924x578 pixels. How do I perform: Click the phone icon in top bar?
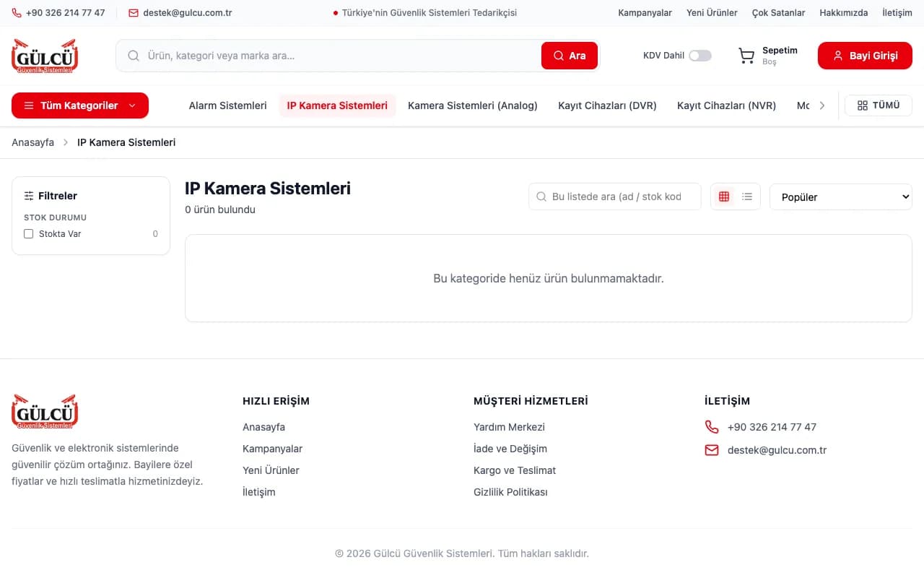click(x=16, y=13)
